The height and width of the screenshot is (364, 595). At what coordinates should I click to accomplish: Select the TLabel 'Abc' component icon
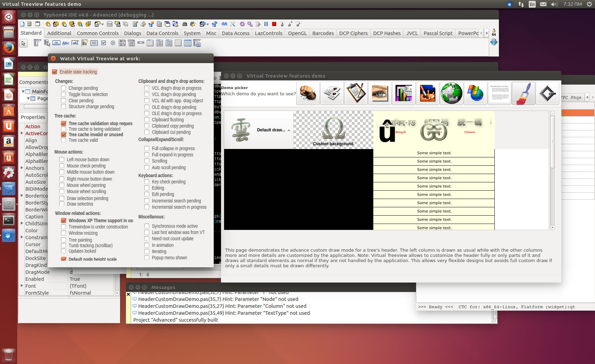tap(66, 43)
